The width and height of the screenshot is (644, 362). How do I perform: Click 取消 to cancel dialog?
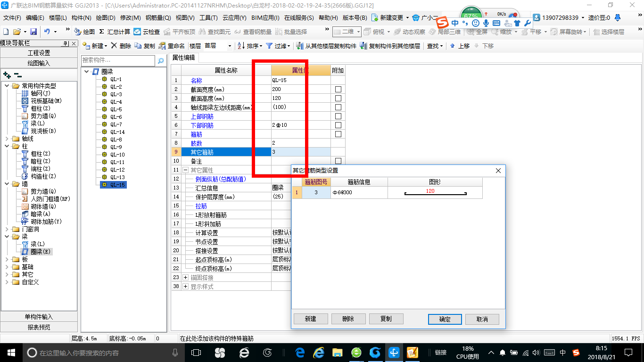pos(482,319)
